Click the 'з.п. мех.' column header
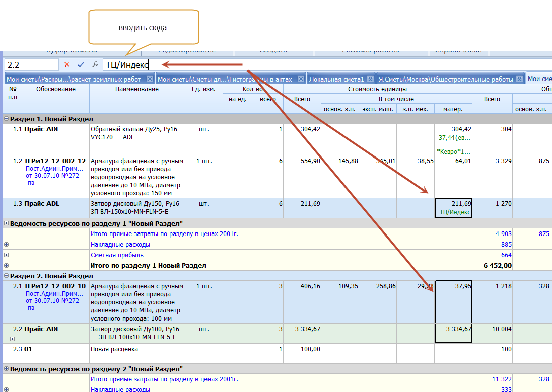This screenshot has height=392, width=552. [x=416, y=109]
